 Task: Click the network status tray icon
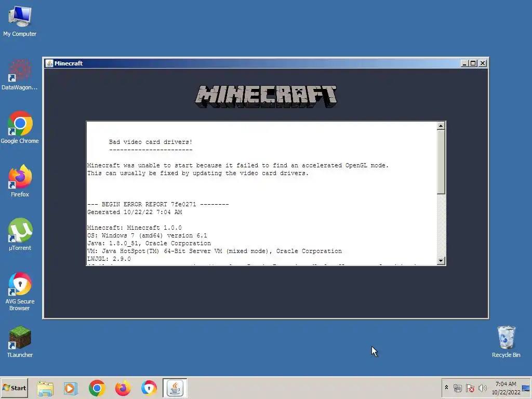[x=457, y=388]
